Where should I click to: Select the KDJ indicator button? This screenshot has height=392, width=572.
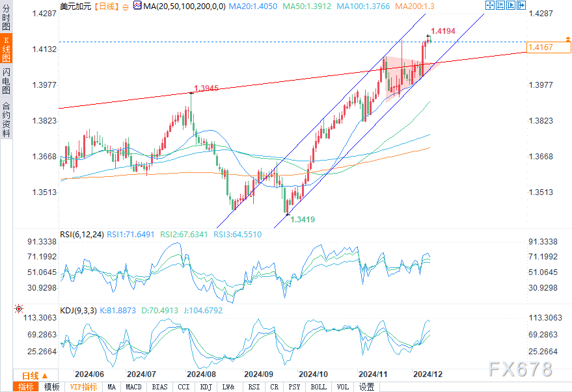point(206,387)
